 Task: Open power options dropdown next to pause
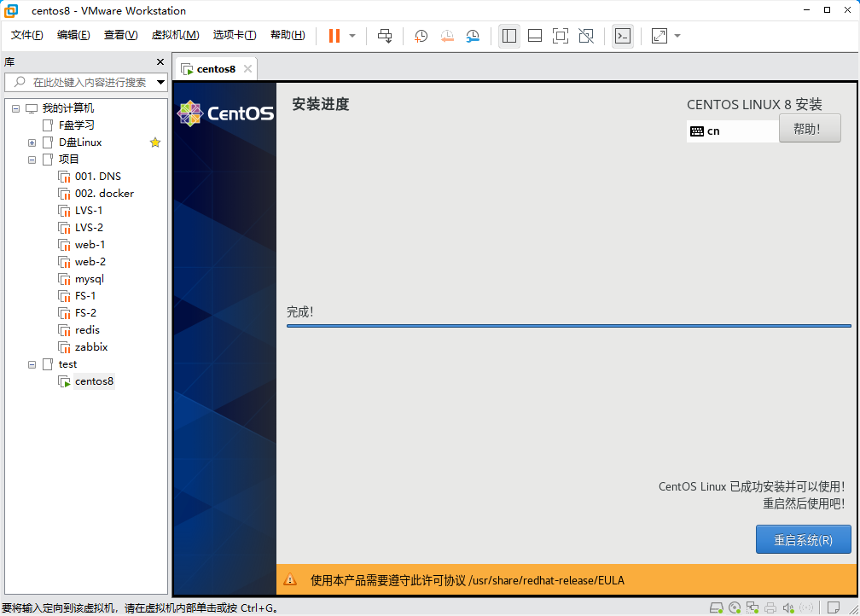tap(352, 36)
